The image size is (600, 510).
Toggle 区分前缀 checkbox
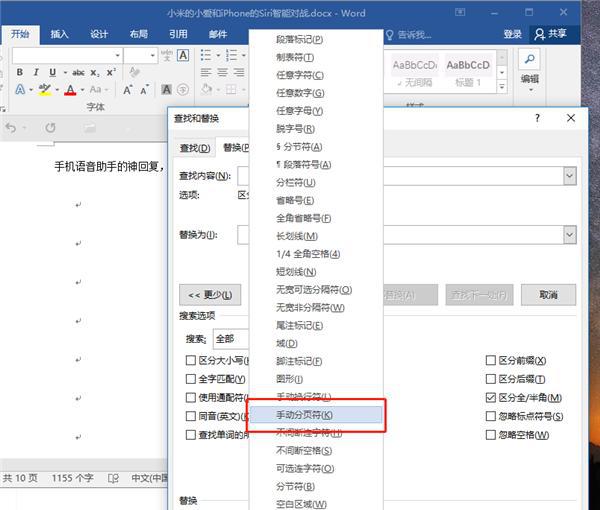click(x=491, y=360)
